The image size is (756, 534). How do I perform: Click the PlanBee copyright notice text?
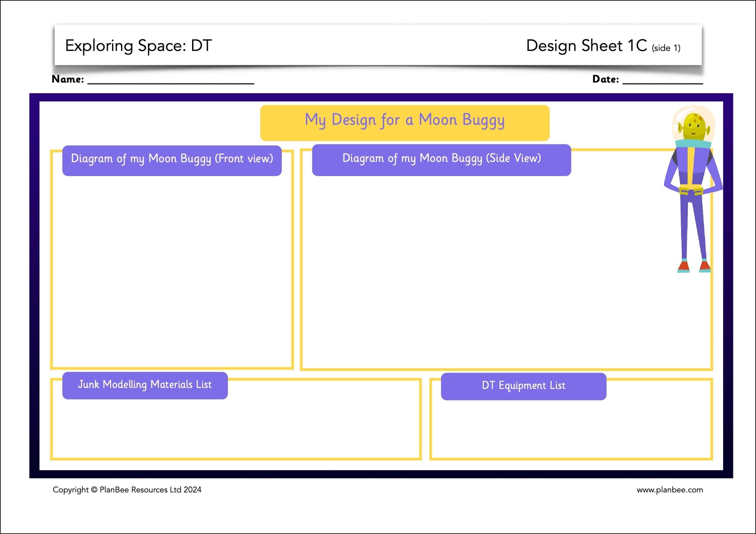[127, 489]
